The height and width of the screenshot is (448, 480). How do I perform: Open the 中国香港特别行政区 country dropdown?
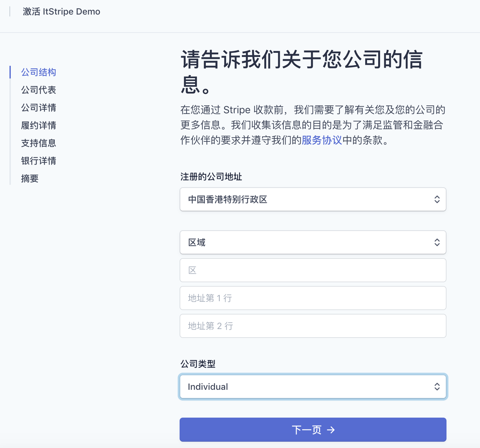click(312, 199)
